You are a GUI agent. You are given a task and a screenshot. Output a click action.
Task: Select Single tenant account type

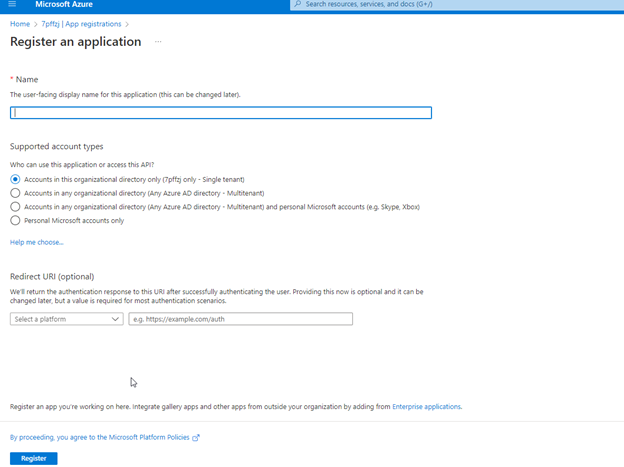click(15, 180)
